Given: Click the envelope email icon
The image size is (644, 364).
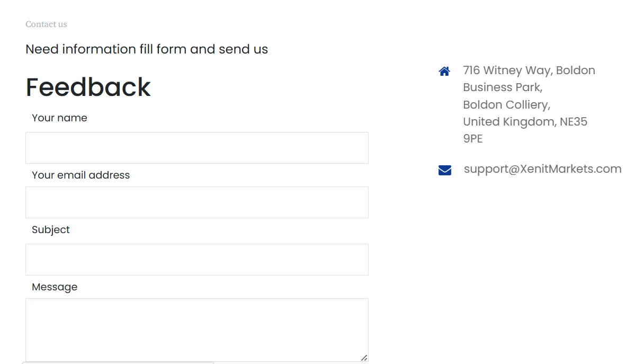Looking at the screenshot, I should pos(445,170).
